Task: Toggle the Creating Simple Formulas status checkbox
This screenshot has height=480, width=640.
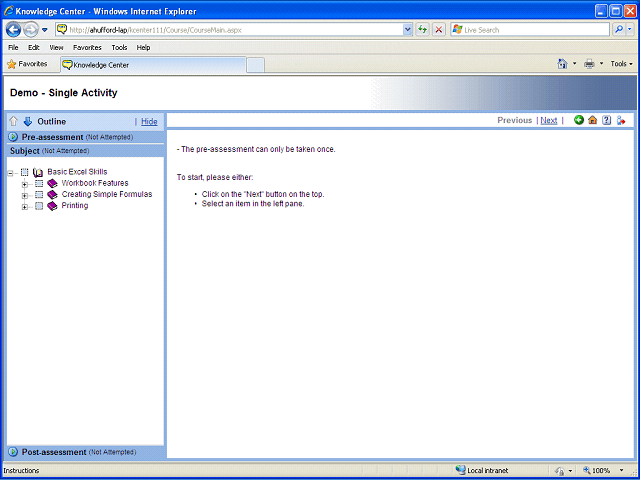Action: [x=39, y=195]
